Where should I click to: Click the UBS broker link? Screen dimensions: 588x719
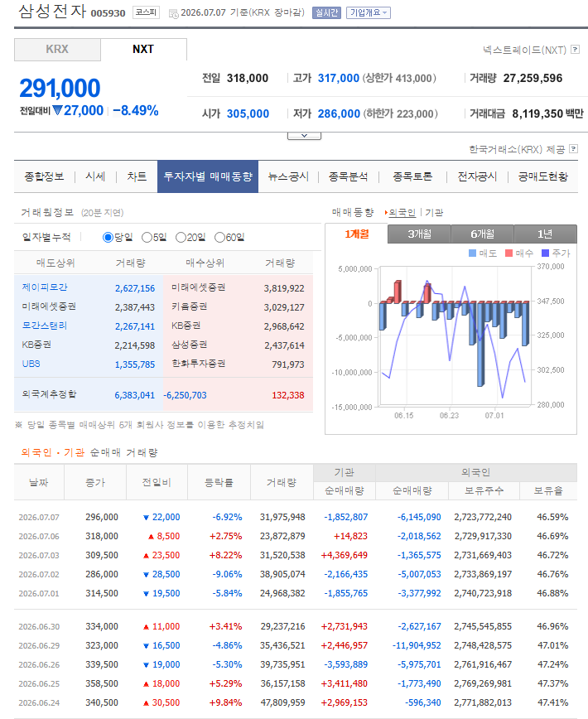click(31, 364)
